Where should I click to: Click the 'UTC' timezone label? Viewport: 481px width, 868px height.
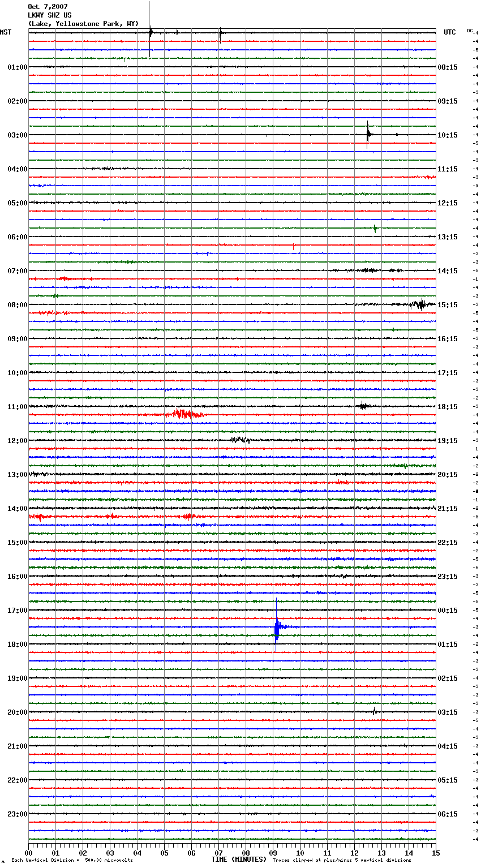[x=450, y=32]
